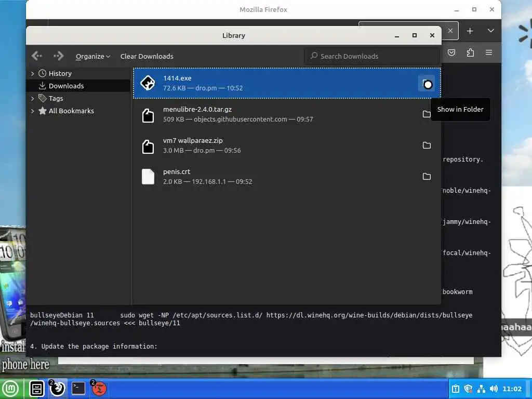532x399 pixels.
Task: Click the search magnifier icon in Library
Action: click(314, 56)
